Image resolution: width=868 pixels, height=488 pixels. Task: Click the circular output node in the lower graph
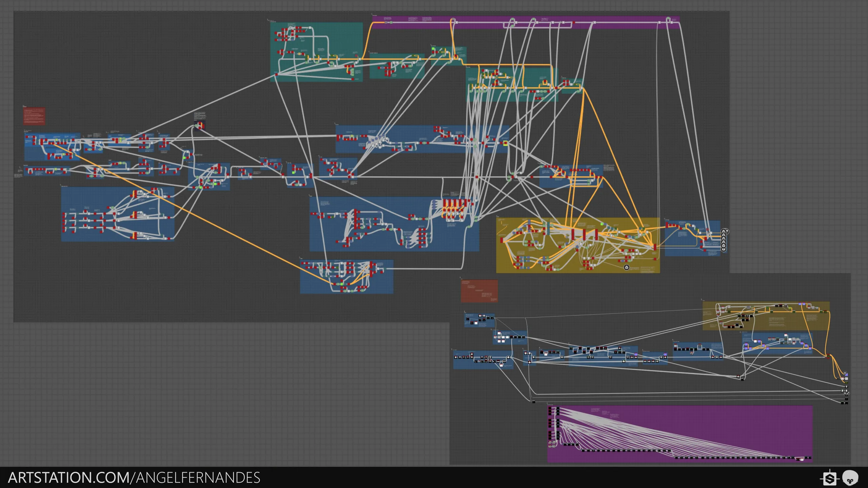[845, 373]
